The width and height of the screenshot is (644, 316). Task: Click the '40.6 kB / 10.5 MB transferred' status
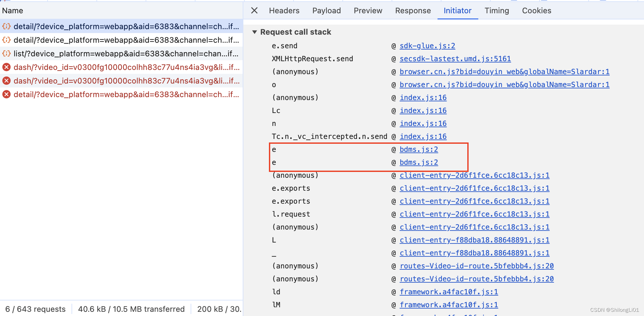click(x=131, y=309)
